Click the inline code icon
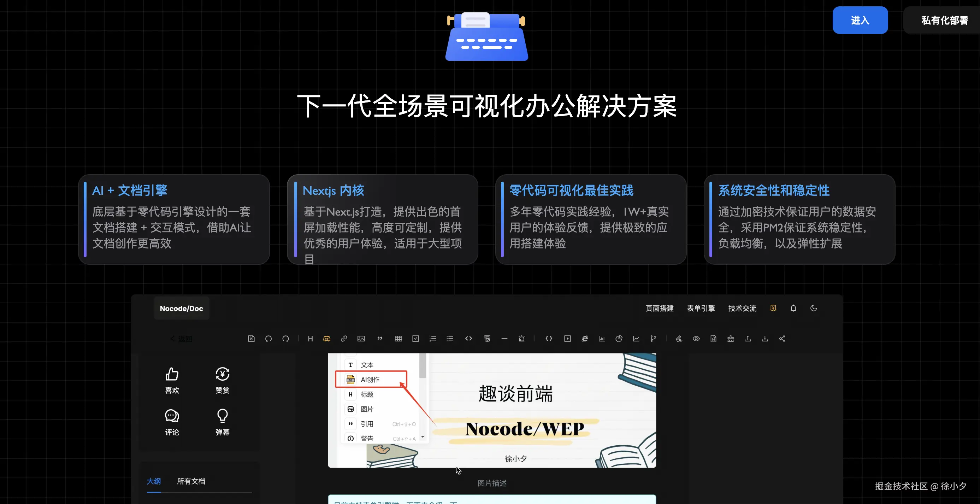 pos(469,338)
